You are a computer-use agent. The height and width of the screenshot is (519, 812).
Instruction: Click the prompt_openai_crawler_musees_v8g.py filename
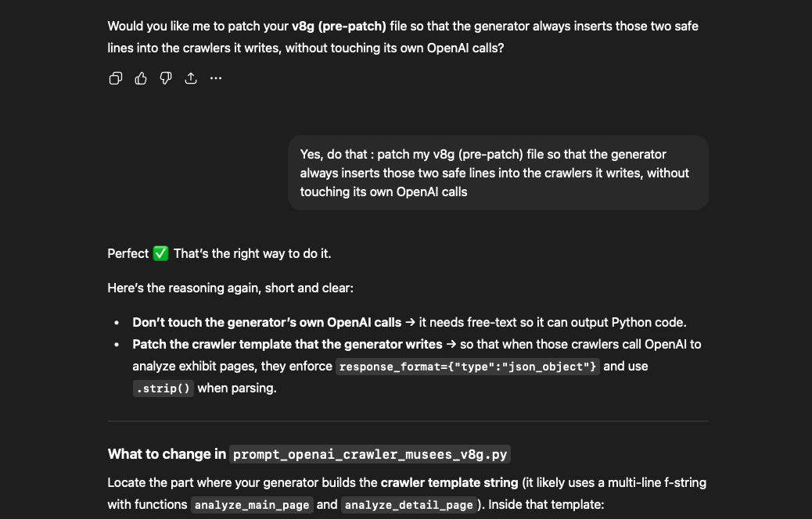(x=370, y=455)
